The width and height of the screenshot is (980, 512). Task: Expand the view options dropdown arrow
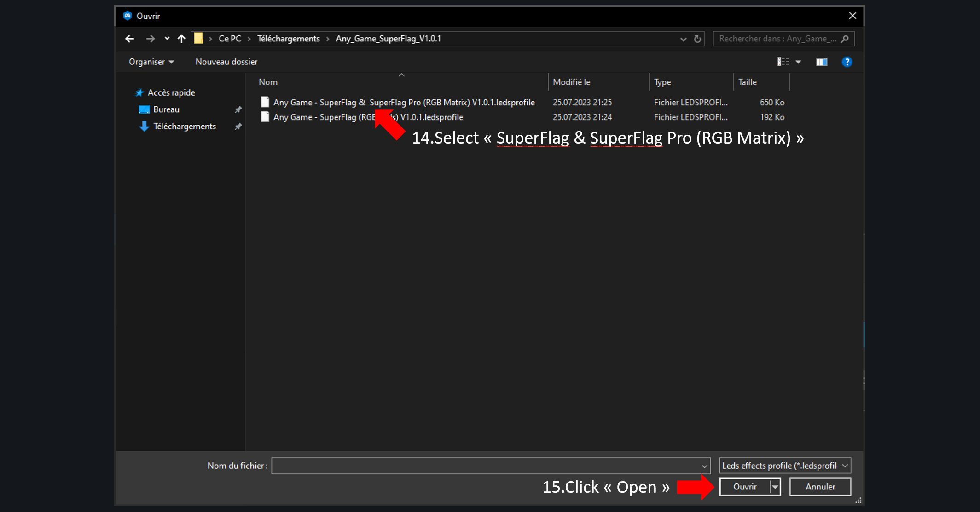click(799, 62)
